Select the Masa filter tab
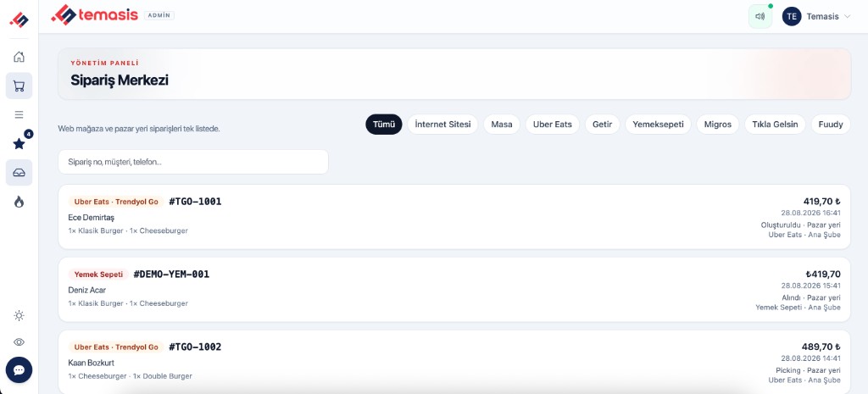868x394 pixels. click(x=502, y=124)
